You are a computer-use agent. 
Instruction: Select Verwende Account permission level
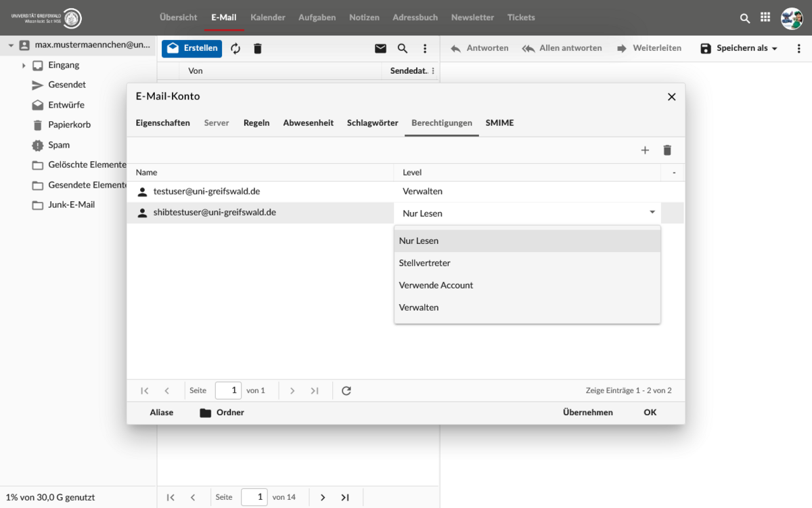click(x=436, y=285)
